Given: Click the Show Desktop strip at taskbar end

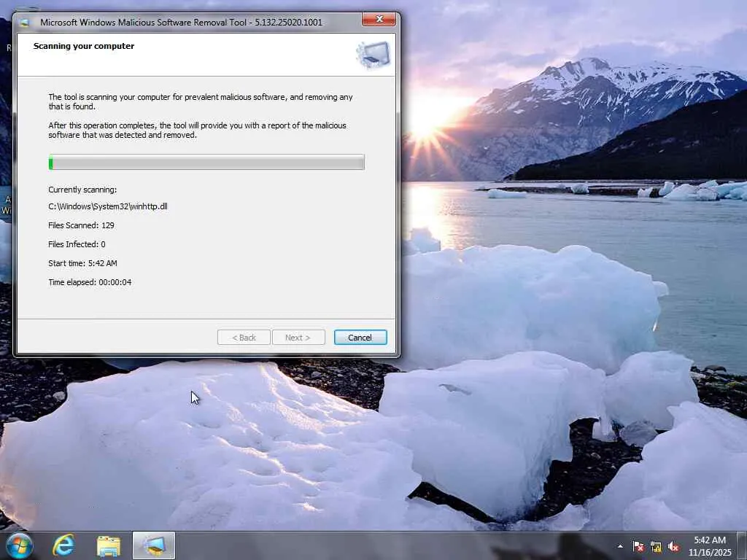Looking at the screenshot, I should coord(742,545).
